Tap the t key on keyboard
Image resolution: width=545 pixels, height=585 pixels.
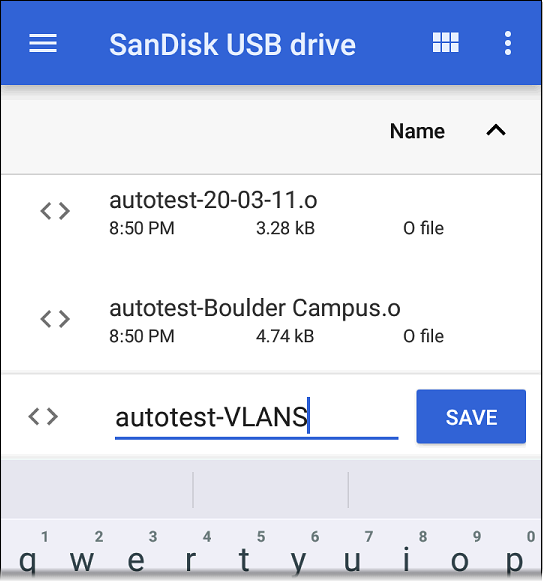[244, 556]
